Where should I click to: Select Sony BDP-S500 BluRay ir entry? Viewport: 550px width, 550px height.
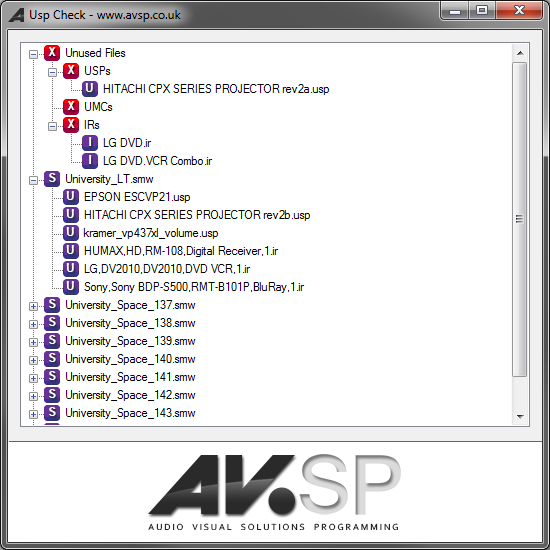point(194,287)
